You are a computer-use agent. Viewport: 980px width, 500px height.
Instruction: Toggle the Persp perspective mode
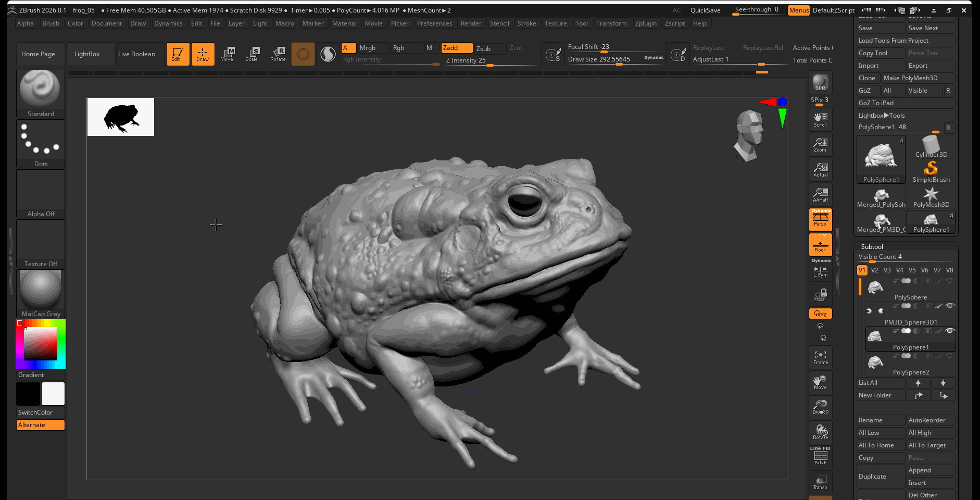click(x=820, y=219)
